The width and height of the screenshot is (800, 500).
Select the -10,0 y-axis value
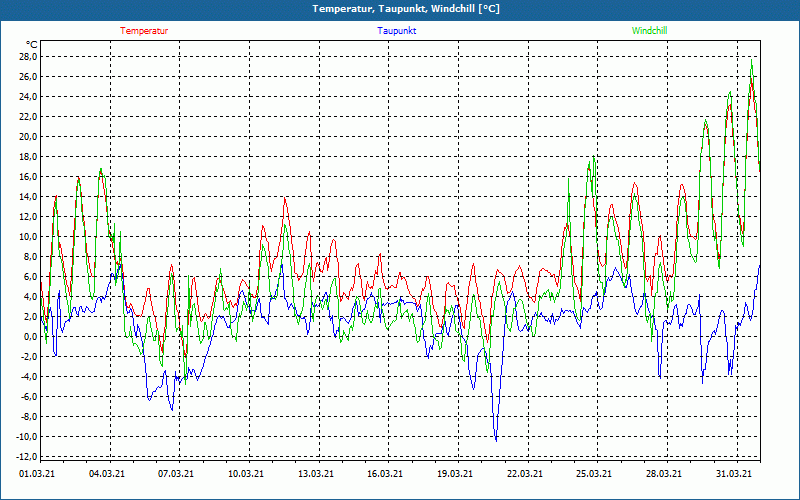[x=27, y=437]
